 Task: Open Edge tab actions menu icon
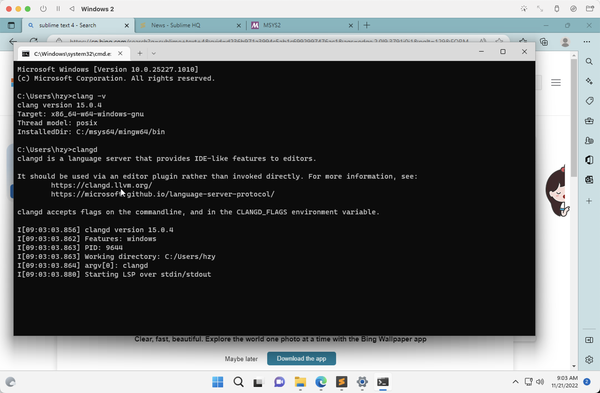[x=11, y=26]
